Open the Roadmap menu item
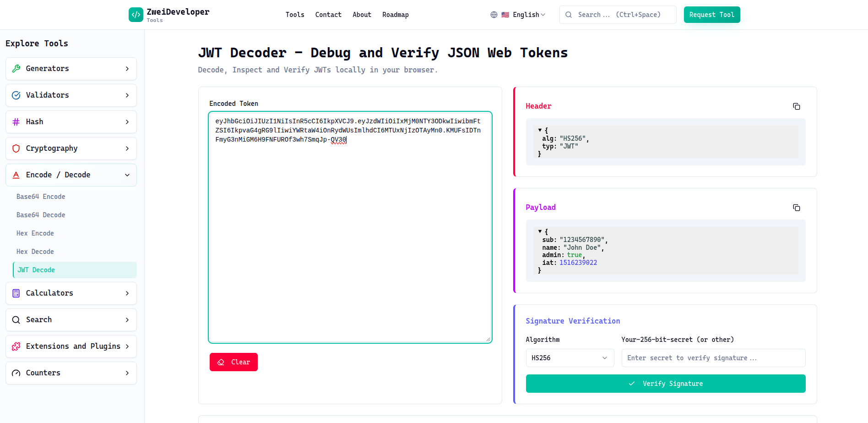Viewport: 868px width, 423px height. [396, 14]
